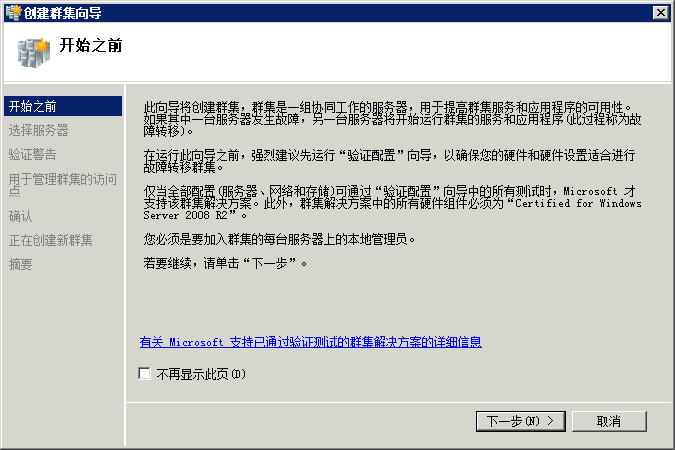Click the 若要继续，请单击“下一步” instruction text

(225, 263)
